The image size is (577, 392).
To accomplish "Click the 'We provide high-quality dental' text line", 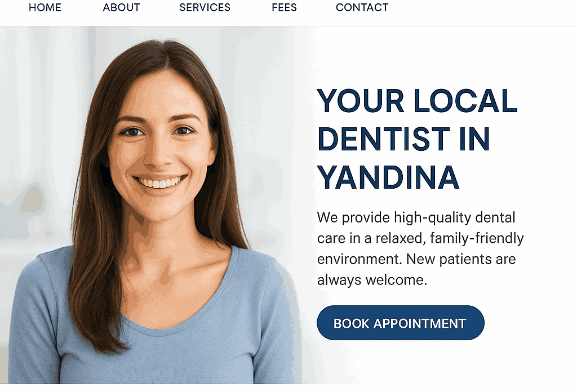I will point(416,218).
